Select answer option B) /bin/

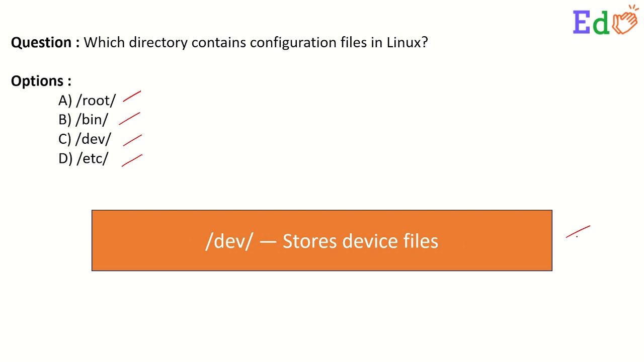(x=84, y=120)
